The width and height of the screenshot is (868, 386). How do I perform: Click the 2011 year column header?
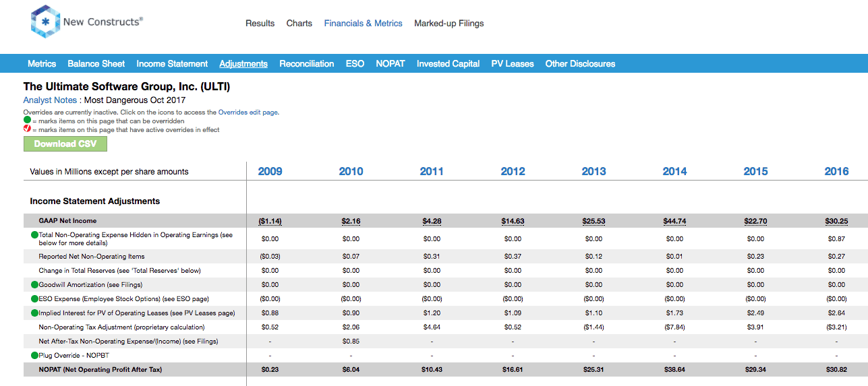[432, 172]
